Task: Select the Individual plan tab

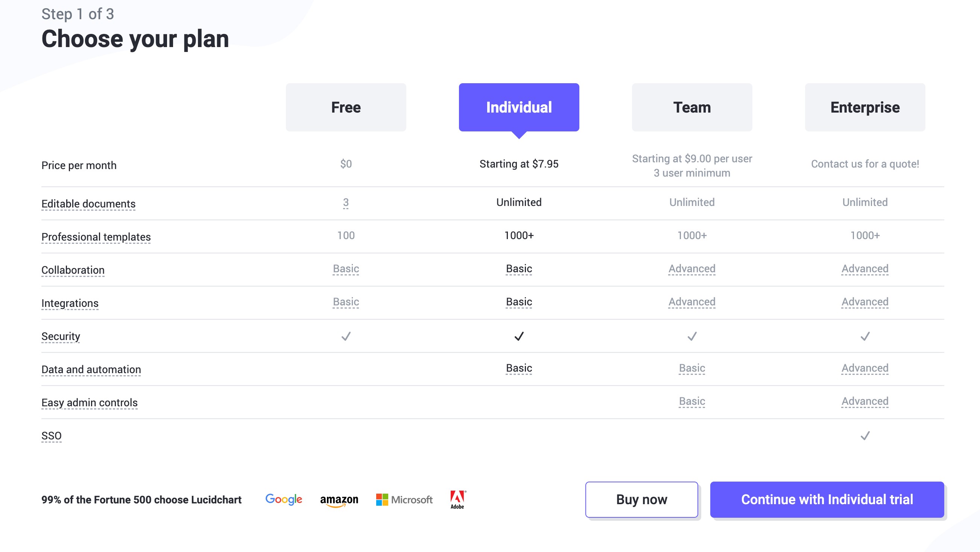Action: coord(519,107)
